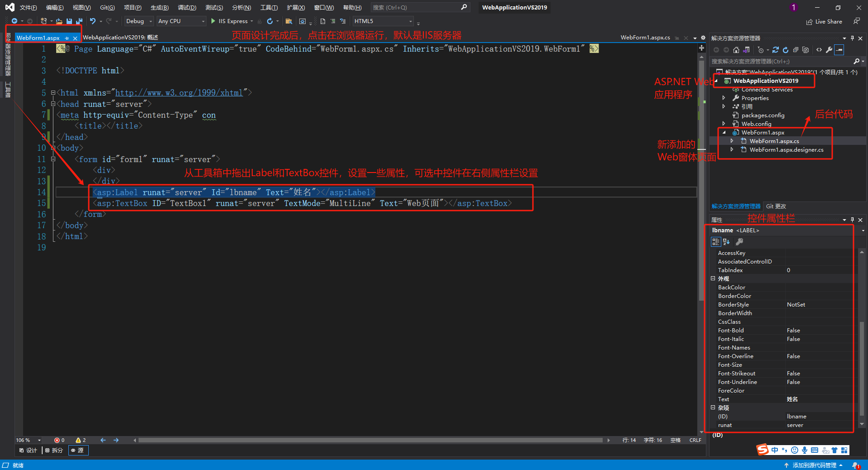Open the 编辑(E) menu
Image resolution: width=868 pixels, height=470 pixels.
[x=55, y=8]
